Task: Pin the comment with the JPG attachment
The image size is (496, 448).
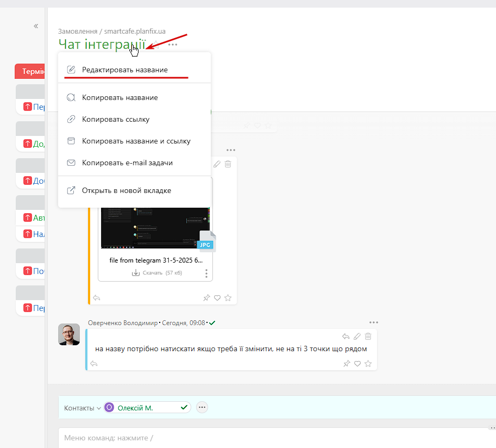Action: point(206,298)
